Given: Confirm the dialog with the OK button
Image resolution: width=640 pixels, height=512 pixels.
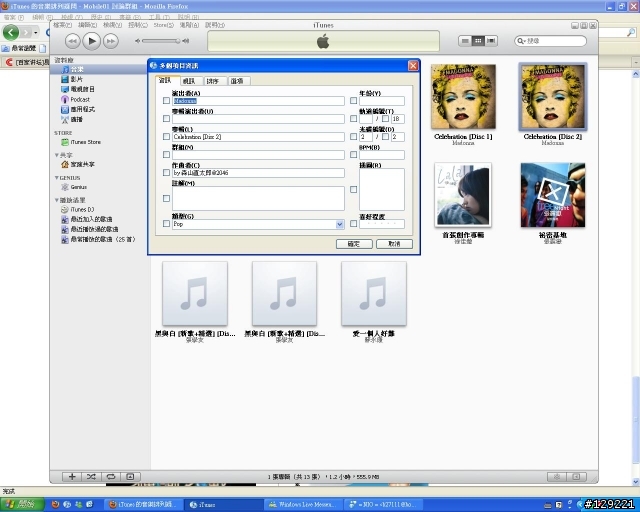Looking at the screenshot, I should tap(354, 244).
